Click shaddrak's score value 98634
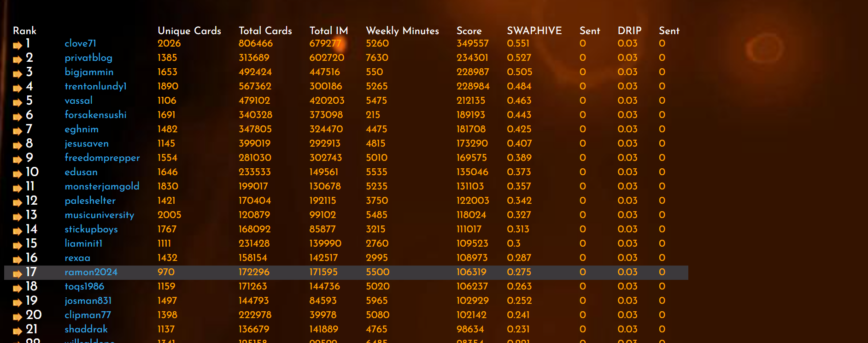This screenshot has width=868, height=343. pos(470,329)
